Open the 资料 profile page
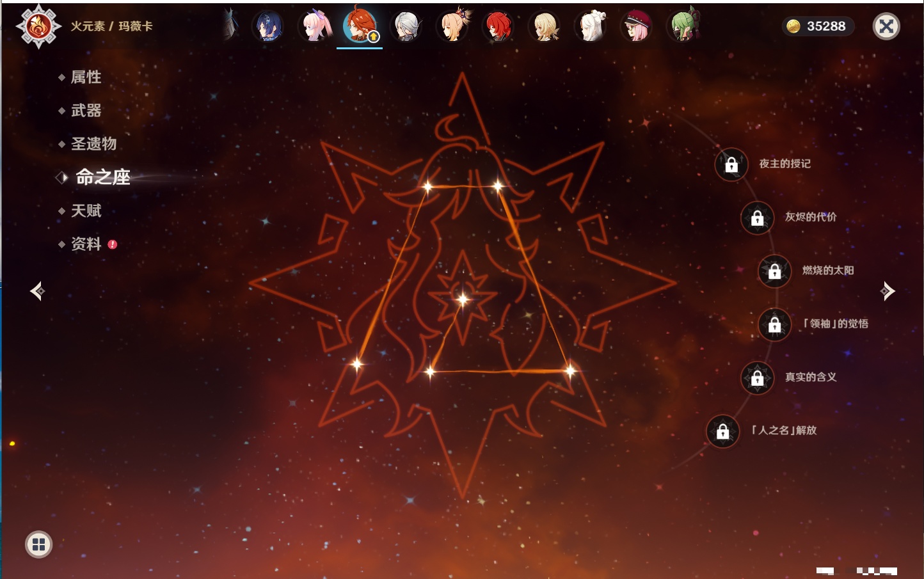924x579 pixels. pos(86,244)
